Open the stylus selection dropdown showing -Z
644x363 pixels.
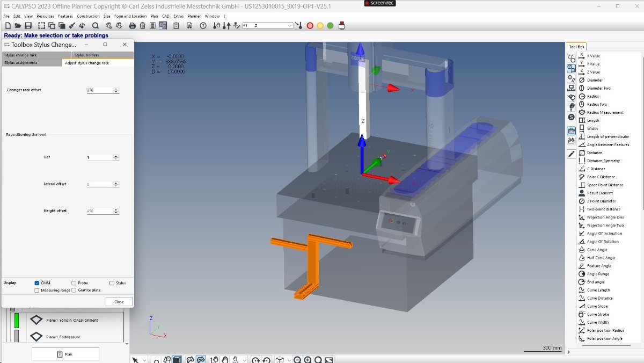click(268, 25)
